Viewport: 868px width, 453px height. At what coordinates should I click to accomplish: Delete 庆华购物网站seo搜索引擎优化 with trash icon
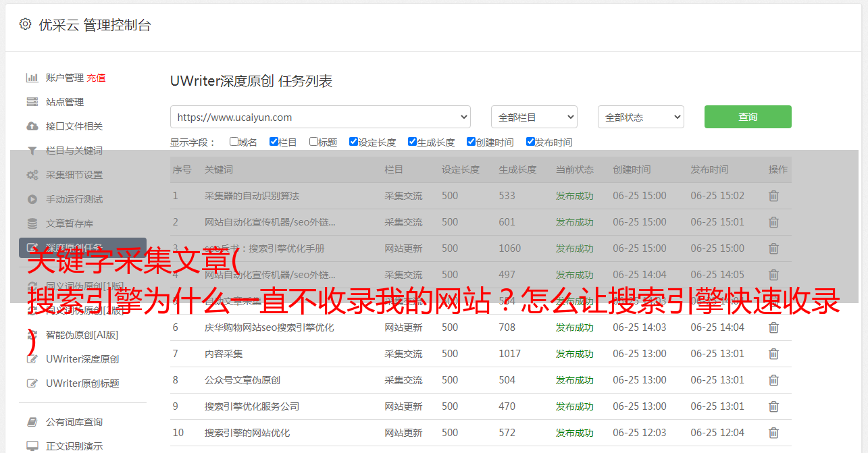tap(774, 327)
